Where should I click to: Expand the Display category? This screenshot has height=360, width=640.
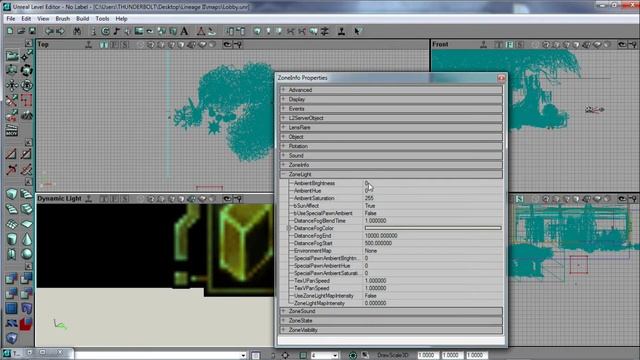283,99
